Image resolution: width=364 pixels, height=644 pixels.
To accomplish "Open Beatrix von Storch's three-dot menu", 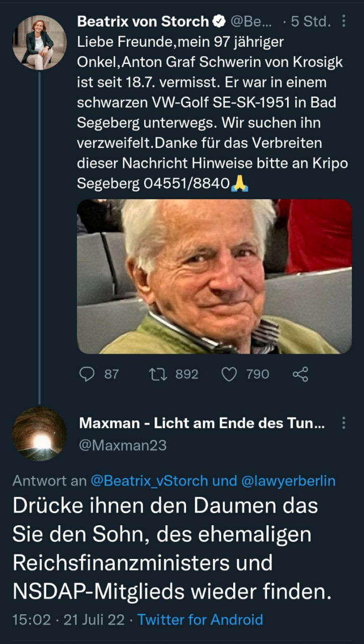I will coord(344,21).
